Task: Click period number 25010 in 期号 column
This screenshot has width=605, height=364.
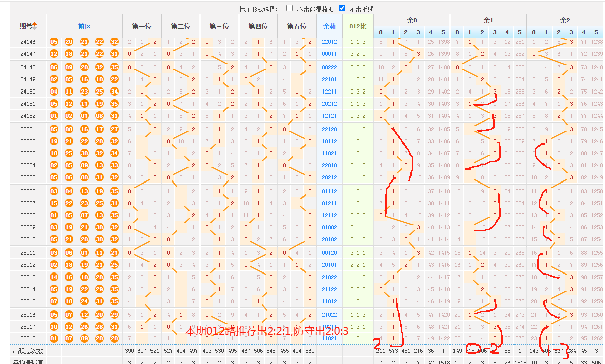Action: tap(28, 239)
